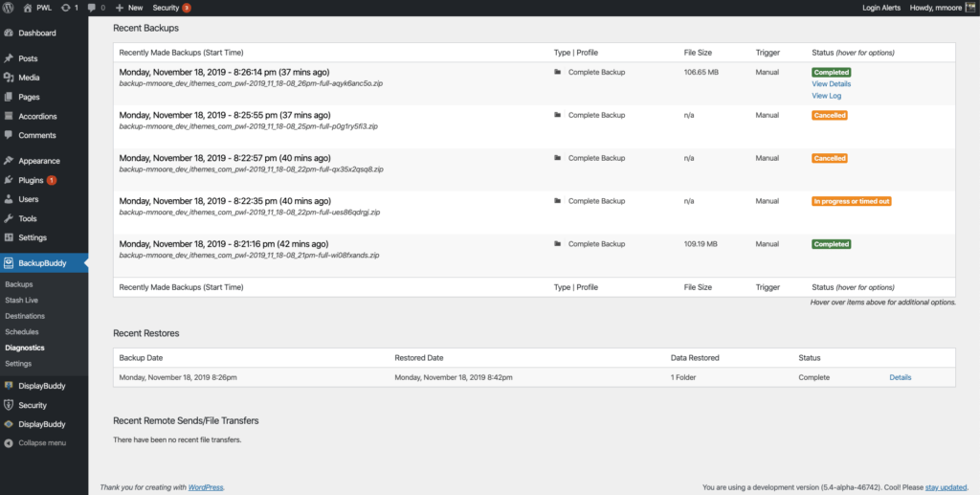Open the Schedules submenu page
Screen dimensions: 980x495
[22, 332]
